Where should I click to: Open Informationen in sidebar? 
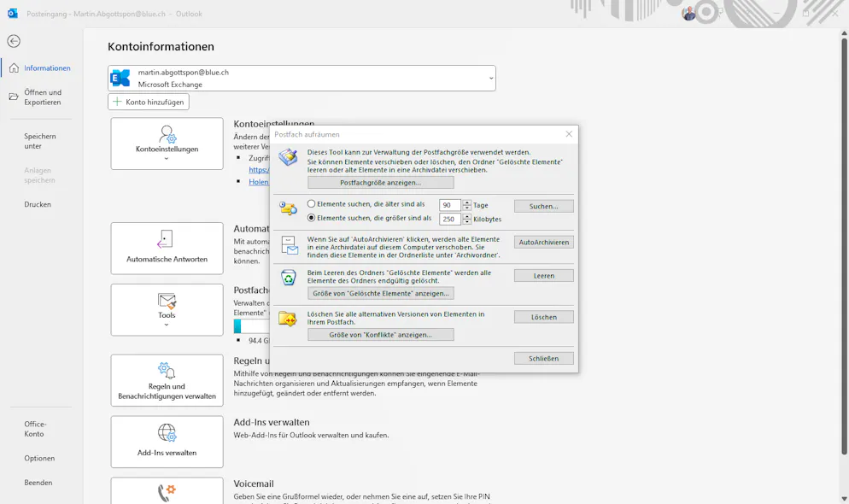47,68
